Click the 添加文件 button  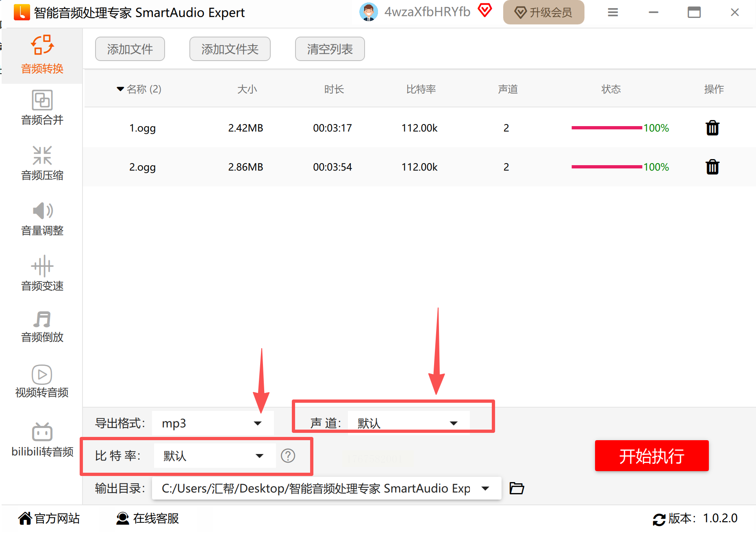(130, 49)
